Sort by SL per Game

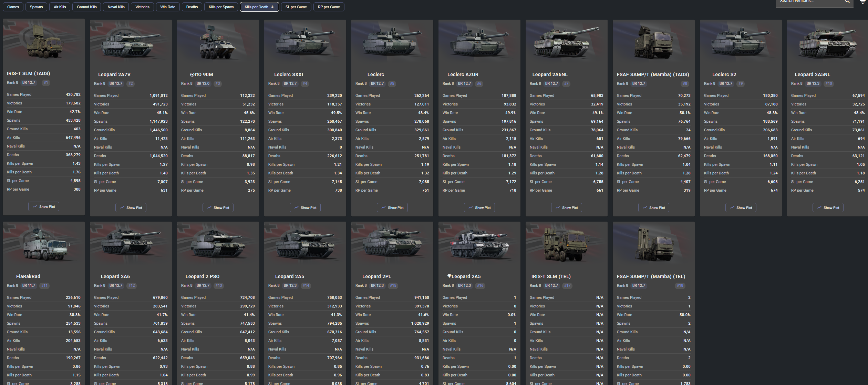[296, 7]
